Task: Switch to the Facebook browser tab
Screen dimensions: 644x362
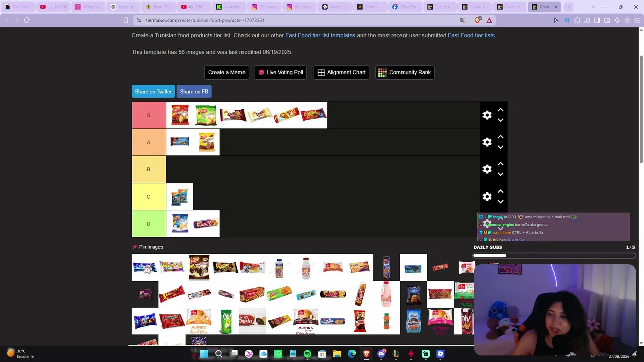Action: tap(406, 7)
